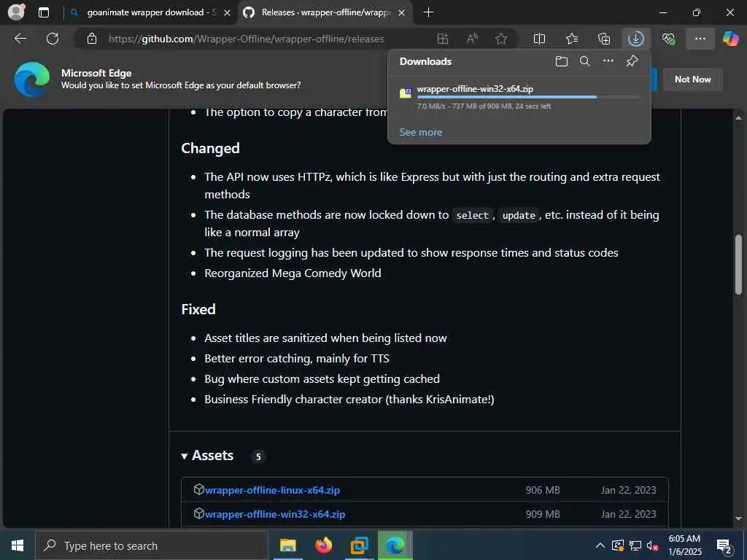Open more options in Downloads panel
747x560 pixels.
coord(608,61)
